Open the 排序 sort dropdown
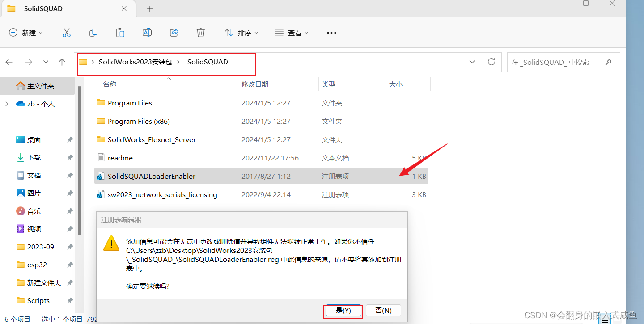 pyautogui.click(x=241, y=33)
